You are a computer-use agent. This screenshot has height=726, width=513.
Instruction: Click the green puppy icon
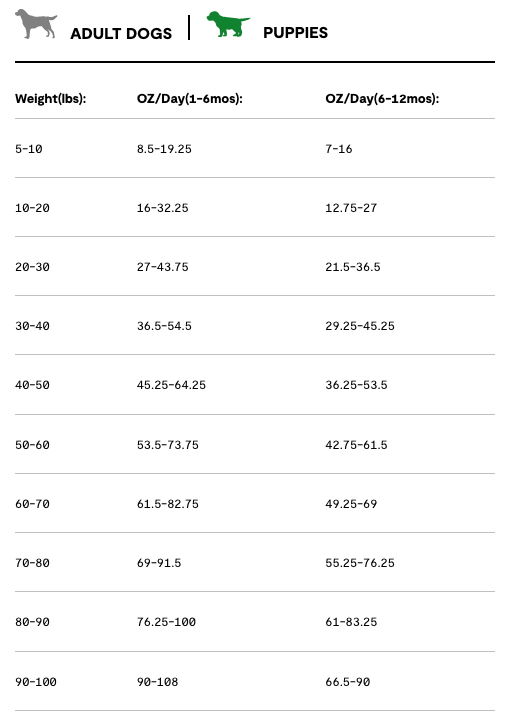point(228,24)
